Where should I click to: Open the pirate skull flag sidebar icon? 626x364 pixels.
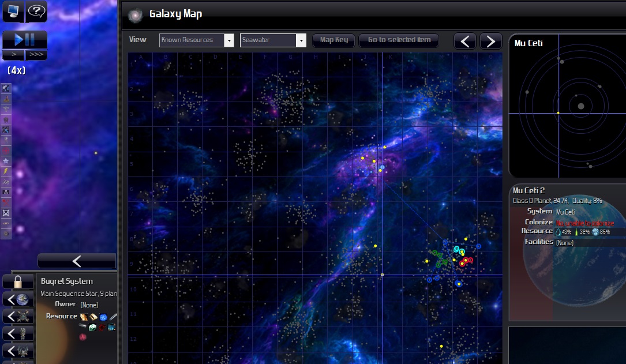[x=6, y=192]
